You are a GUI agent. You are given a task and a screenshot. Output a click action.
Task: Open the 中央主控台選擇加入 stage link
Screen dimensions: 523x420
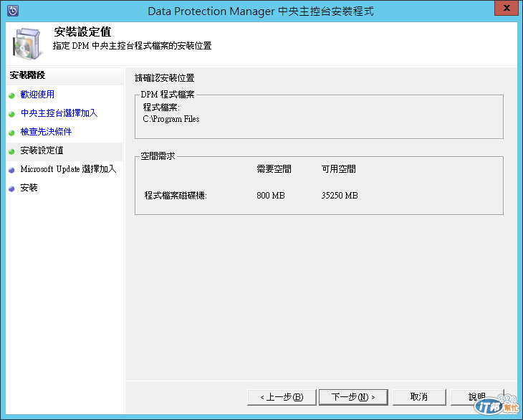click(59, 113)
